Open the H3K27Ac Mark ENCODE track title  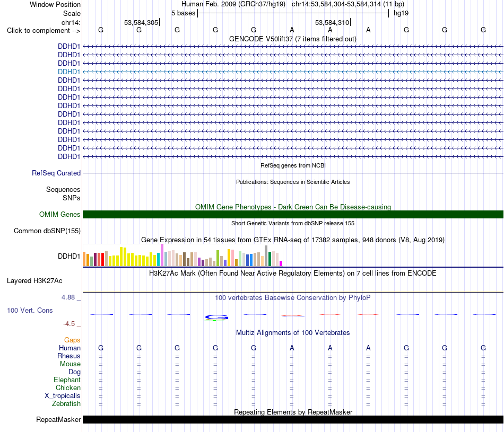[293, 274]
